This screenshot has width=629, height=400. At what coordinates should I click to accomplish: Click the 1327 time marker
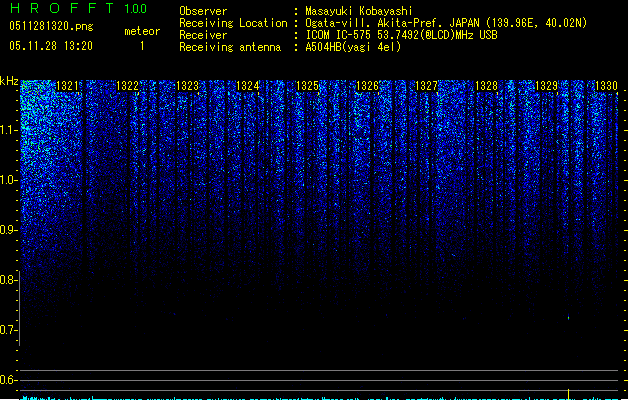pos(426,85)
